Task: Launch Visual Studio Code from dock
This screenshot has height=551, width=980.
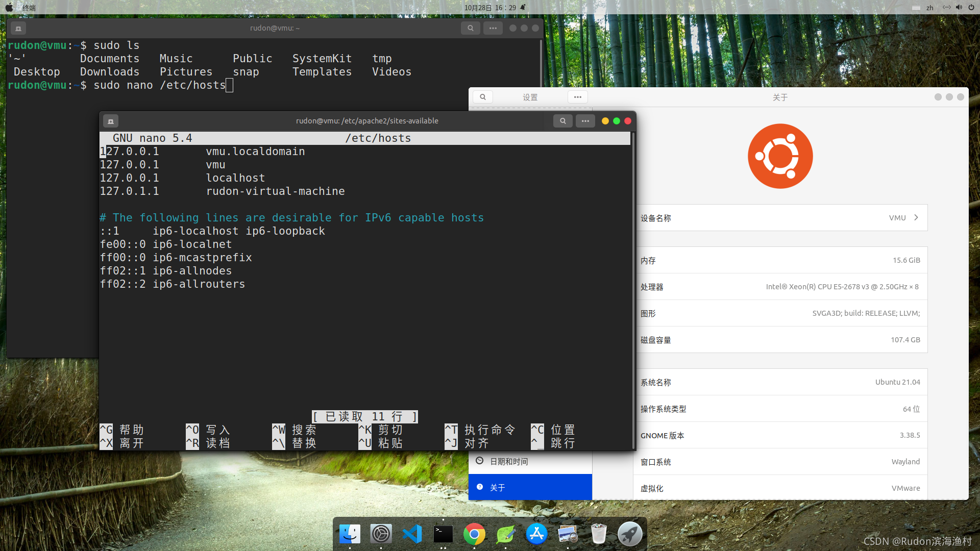Action: pos(412,534)
